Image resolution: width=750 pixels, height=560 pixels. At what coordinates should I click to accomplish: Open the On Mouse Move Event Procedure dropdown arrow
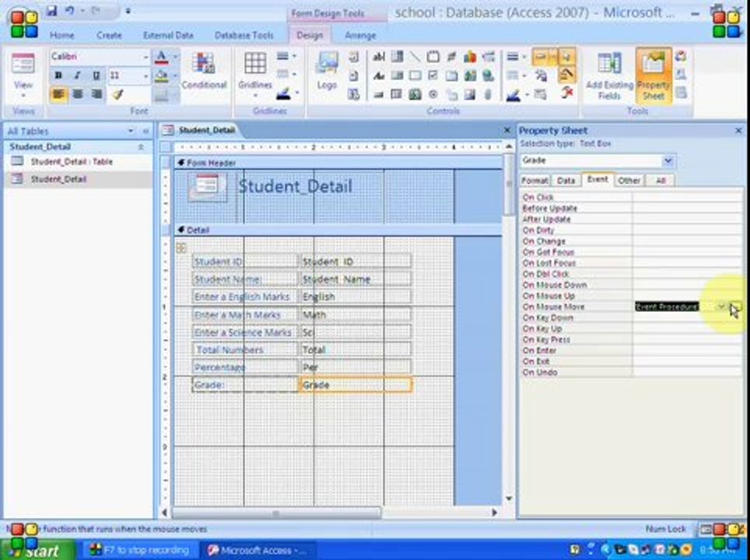point(720,306)
